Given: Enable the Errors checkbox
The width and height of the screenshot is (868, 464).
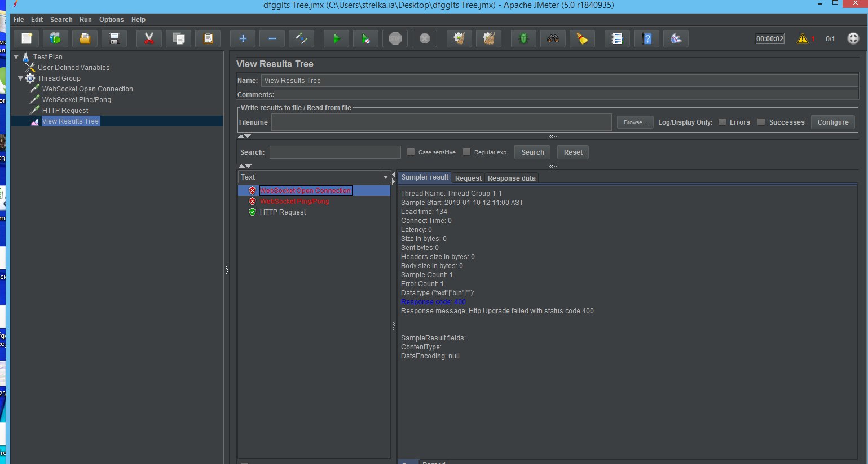Looking at the screenshot, I should click(x=722, y=122).
